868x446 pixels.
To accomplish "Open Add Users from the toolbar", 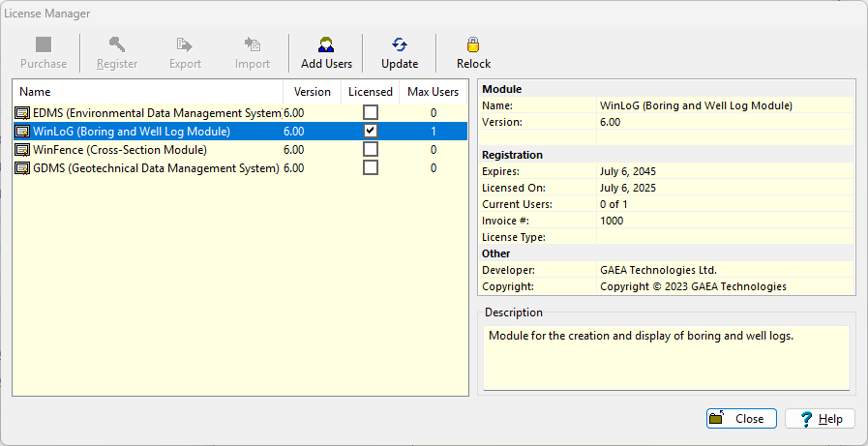I will point(326,53).
